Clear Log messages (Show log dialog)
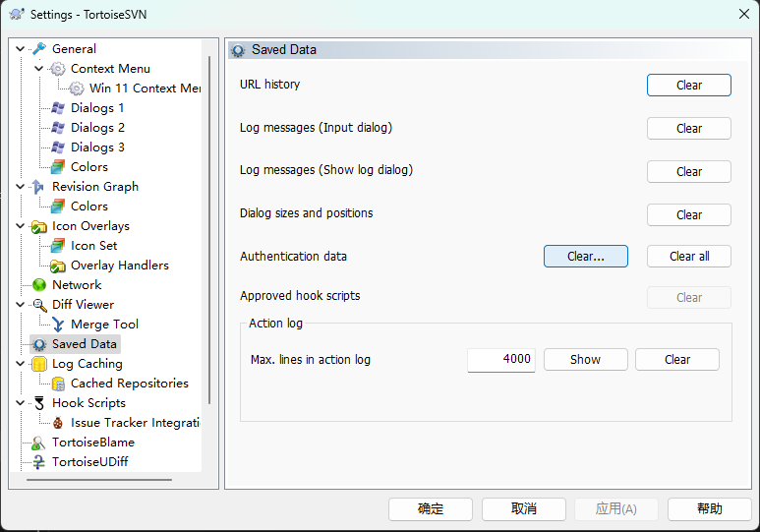 [x=689, y=172]
